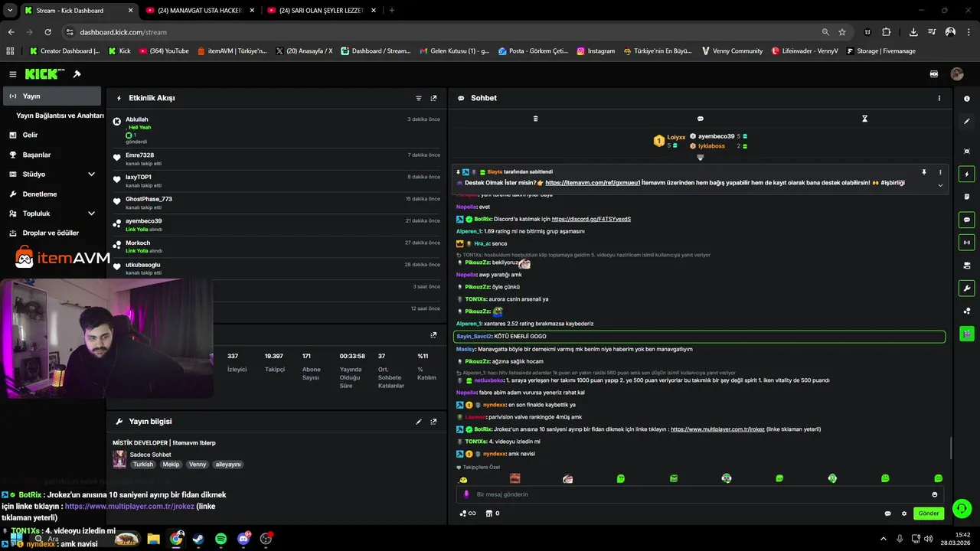Viewport: 980px width, 551px height.
Task: Expand the Topluluk sidebar section
Action: [x=91, y=214]
